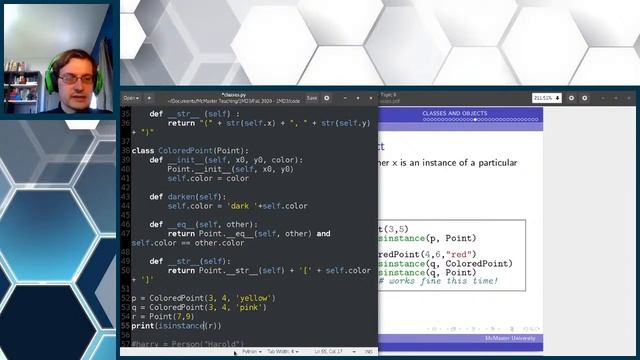Screen dimensions: 640x360
Task: Change Tab Width setting in status bar
Action: [283, 351]
